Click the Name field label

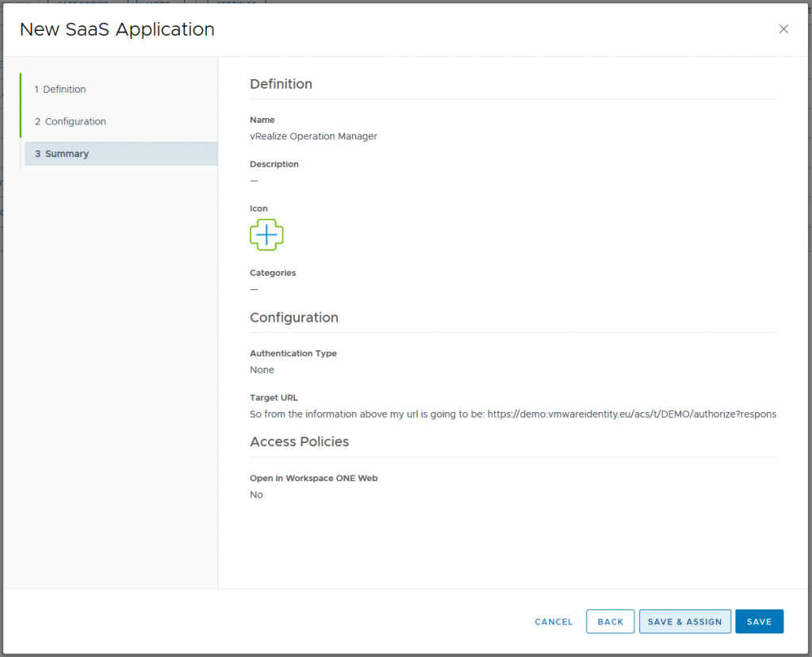click(x=262, y=120)
